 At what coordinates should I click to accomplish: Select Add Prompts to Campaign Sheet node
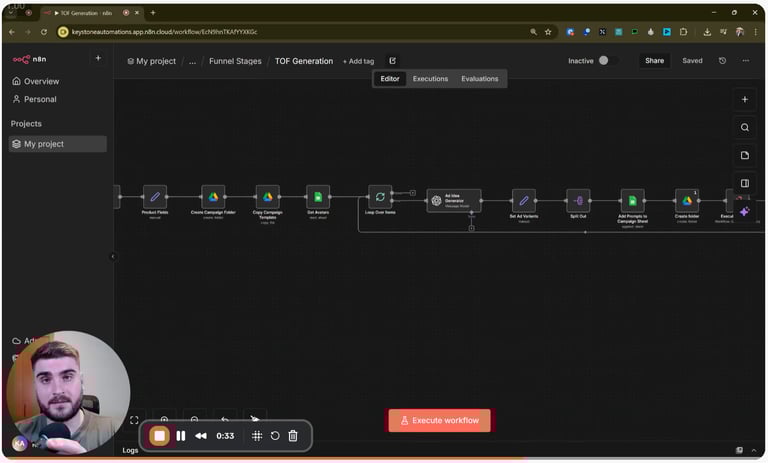[632, 201]
